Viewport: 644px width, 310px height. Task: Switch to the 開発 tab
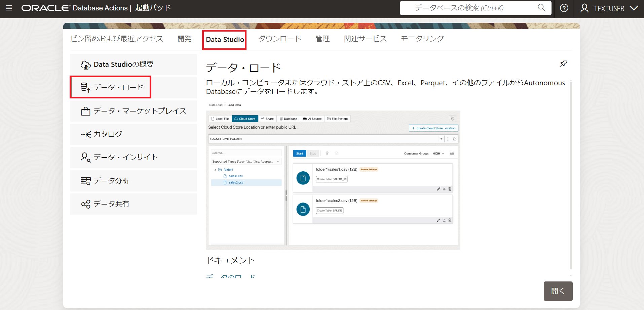(x=184, y=39)
